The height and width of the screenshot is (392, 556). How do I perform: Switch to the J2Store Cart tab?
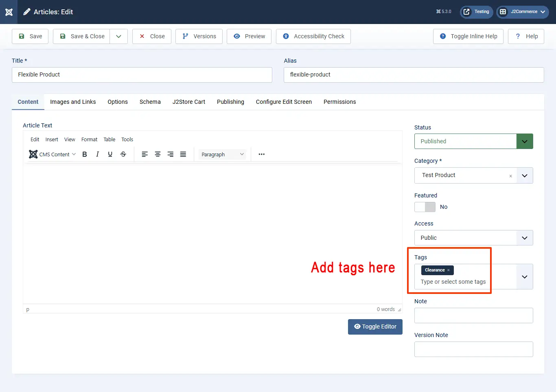[188, 102]
